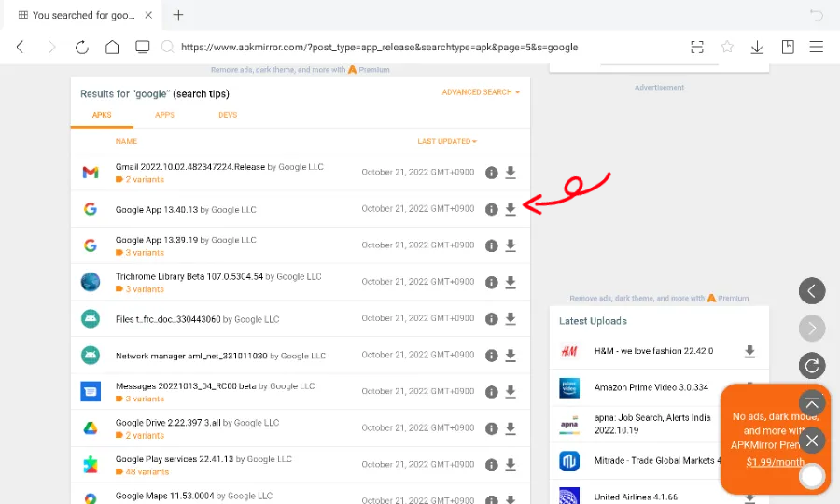
Task: Open the browser hamburger menu
Action: tap(817, 47)
